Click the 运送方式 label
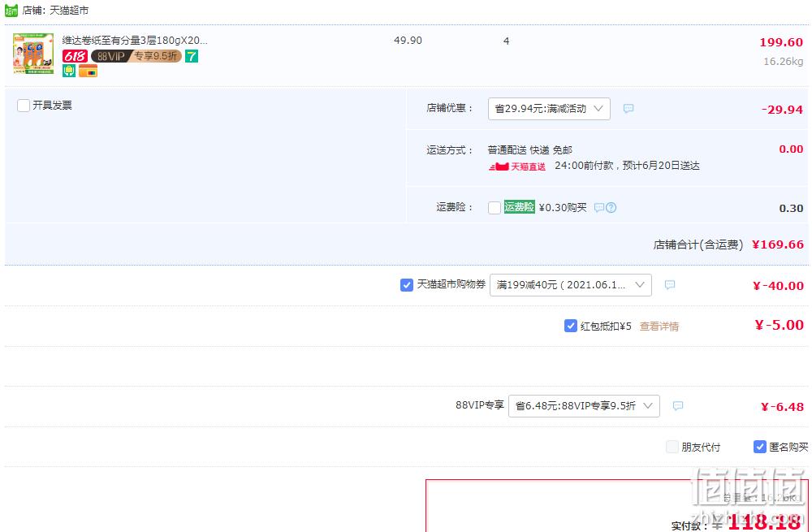 click(450, 150)
